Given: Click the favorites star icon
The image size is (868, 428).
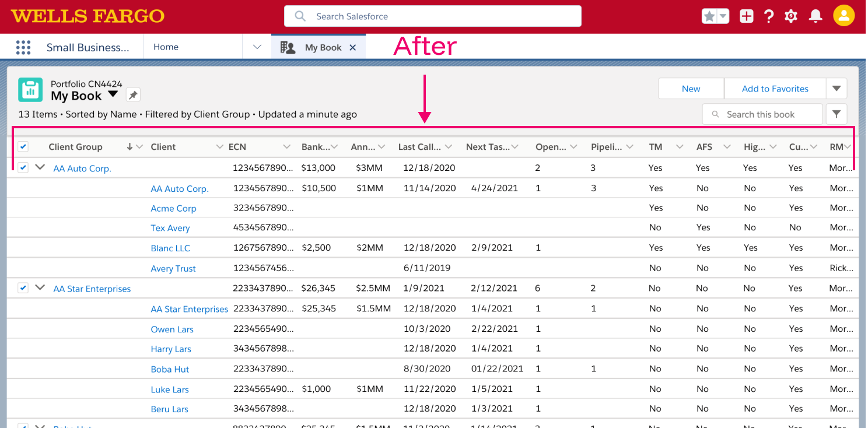Looking at the screenshot, I should point(709,16).
